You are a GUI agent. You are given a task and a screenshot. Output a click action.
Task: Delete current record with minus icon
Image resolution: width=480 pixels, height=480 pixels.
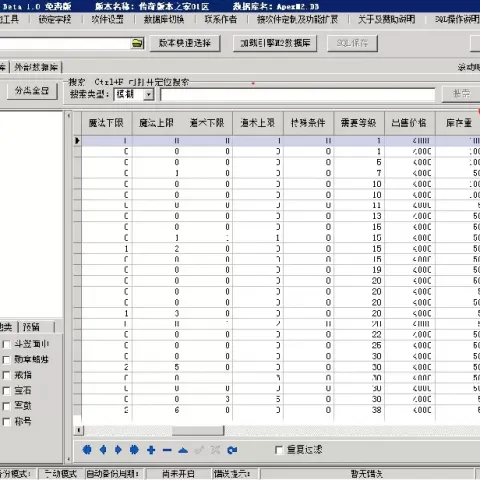167,450
